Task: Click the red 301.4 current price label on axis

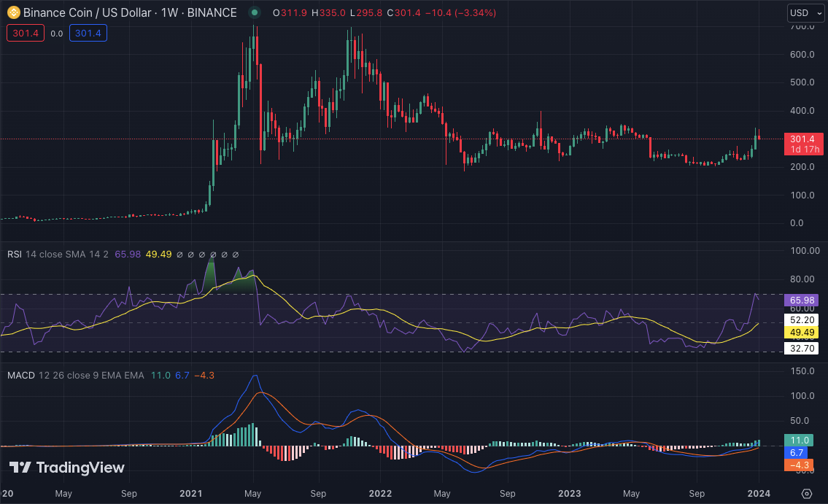Action: point(802,139)
